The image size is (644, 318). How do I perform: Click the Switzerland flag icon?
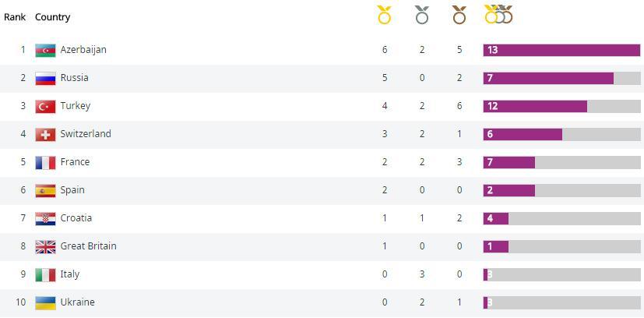point(45,134)
